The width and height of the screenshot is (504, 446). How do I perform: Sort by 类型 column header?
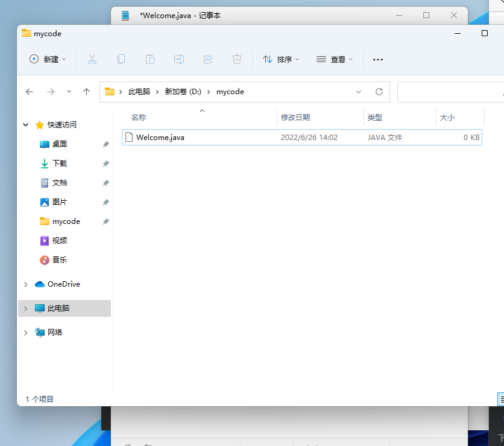point(375,118)
